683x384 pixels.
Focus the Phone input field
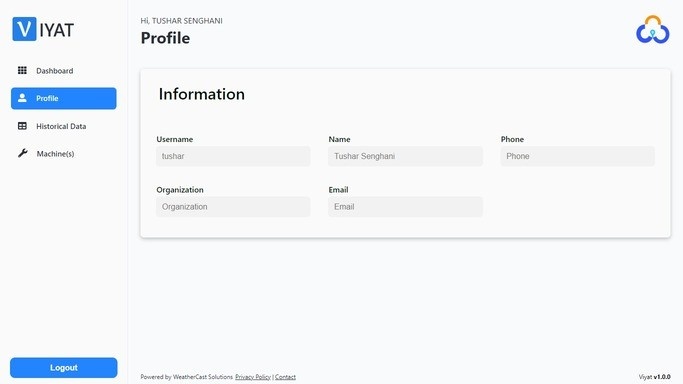tap(578, 156)
